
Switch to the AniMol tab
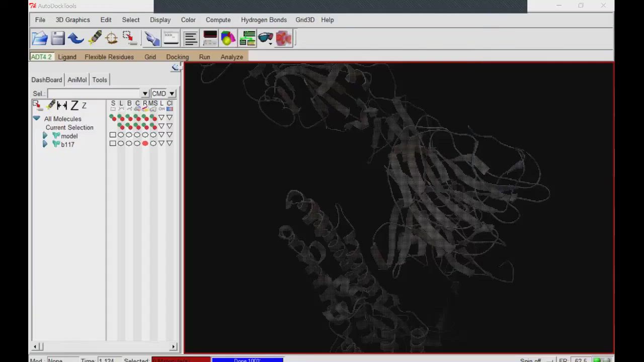tap(77, 80)
